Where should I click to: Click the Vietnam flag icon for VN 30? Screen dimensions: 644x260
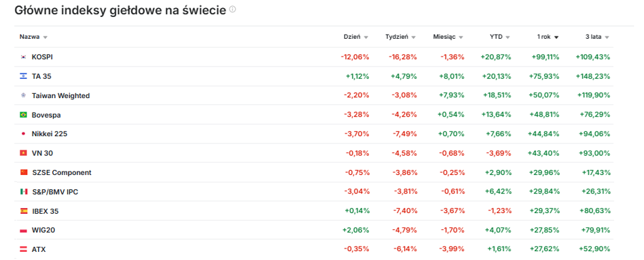tap(23, 153)
